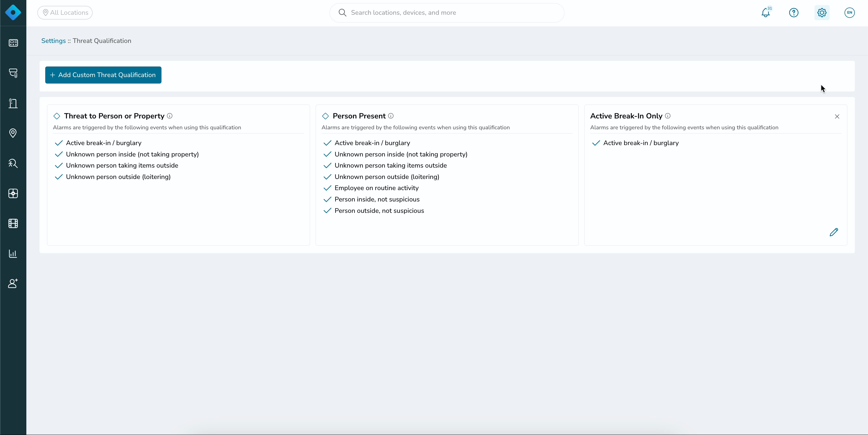The height and width of the screenshot is (435, 868).
Task: Click Add Custom Threat Qualification button
Action: tap(103, 75)
